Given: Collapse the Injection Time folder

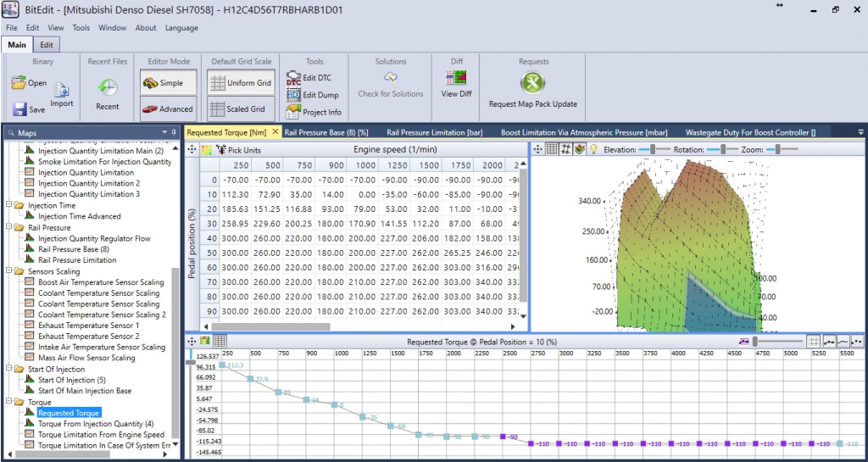Looking at the screenshot, I should point(8,205).
